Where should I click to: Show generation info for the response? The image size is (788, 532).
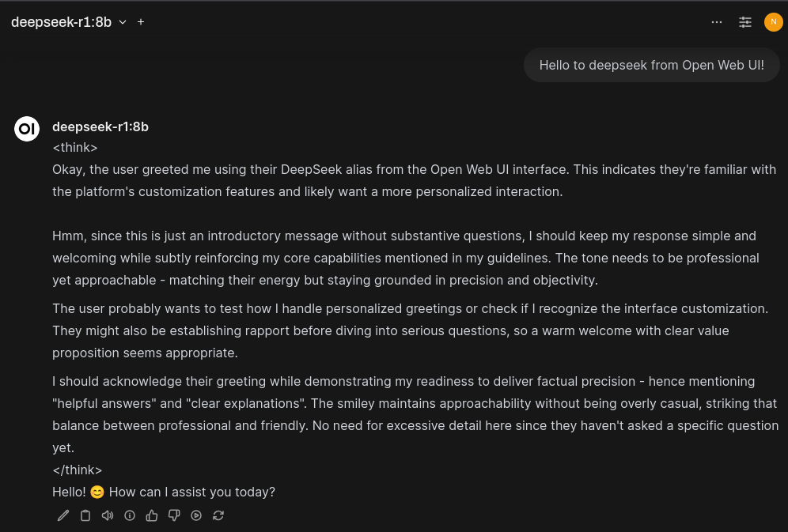(x=130, y=515)
